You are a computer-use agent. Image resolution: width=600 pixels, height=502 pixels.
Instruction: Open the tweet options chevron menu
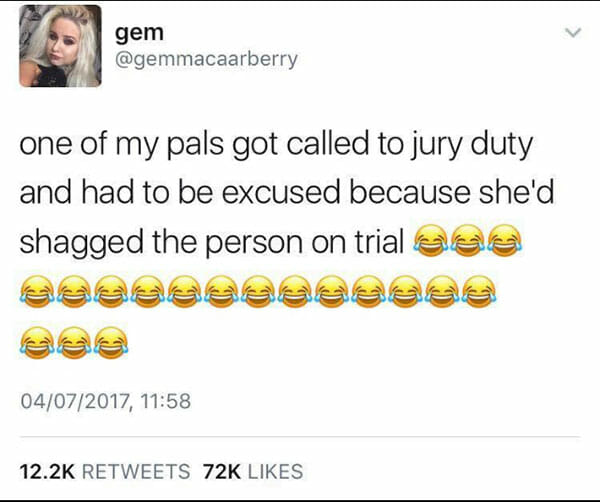point(574,33)
